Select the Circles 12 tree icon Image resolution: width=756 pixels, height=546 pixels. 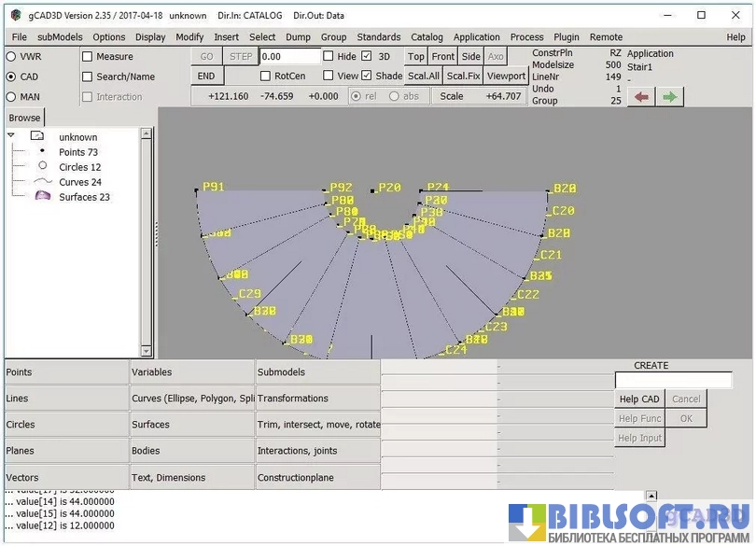pyautogui.click(x=42, y=166)
